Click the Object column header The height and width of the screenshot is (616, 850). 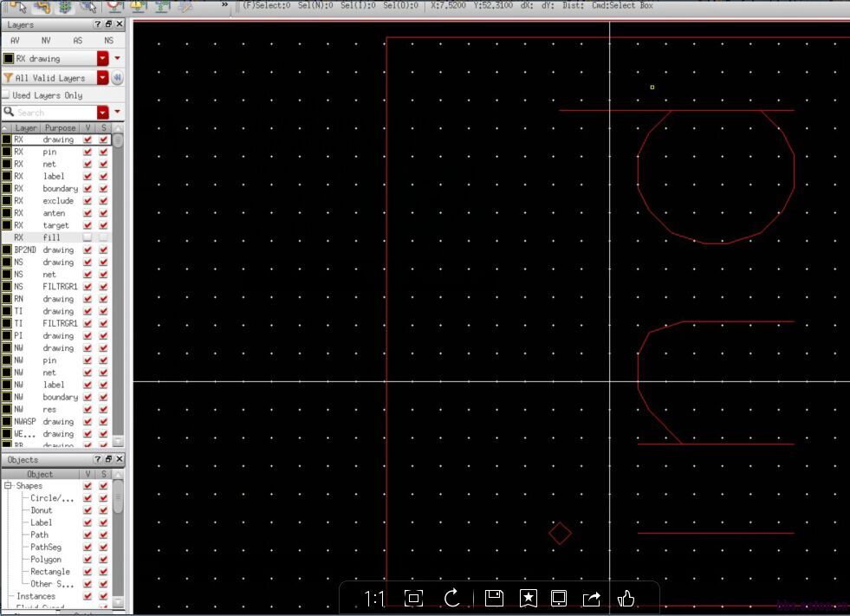tap(40, 474)
